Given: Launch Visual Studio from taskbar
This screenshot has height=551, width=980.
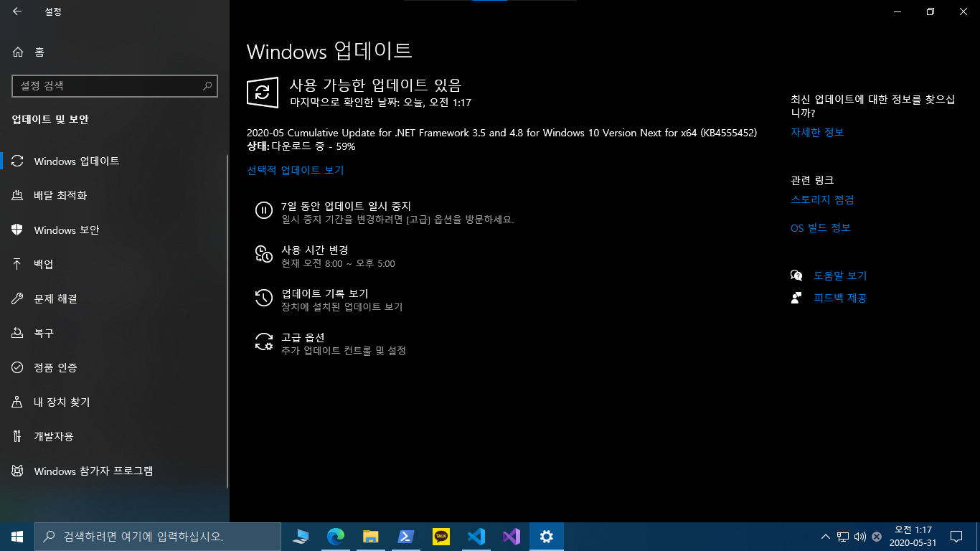Looking at the screenshot, I should (511, 537).
